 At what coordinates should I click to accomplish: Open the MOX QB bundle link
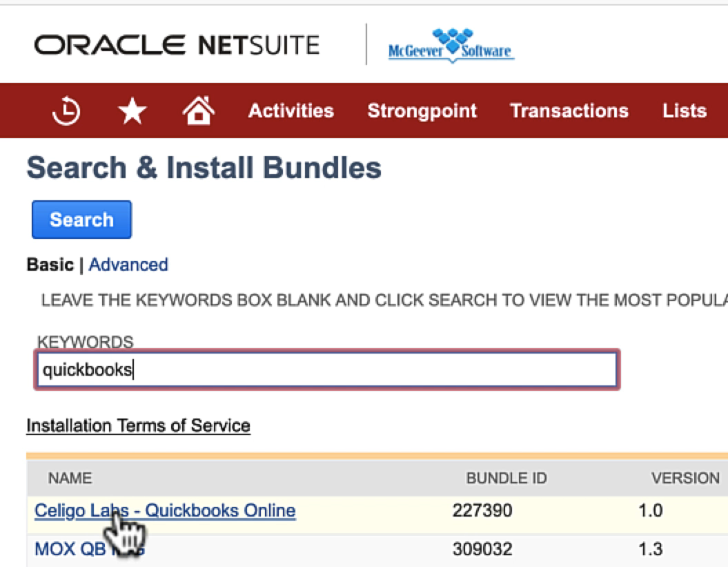point(90,549)
